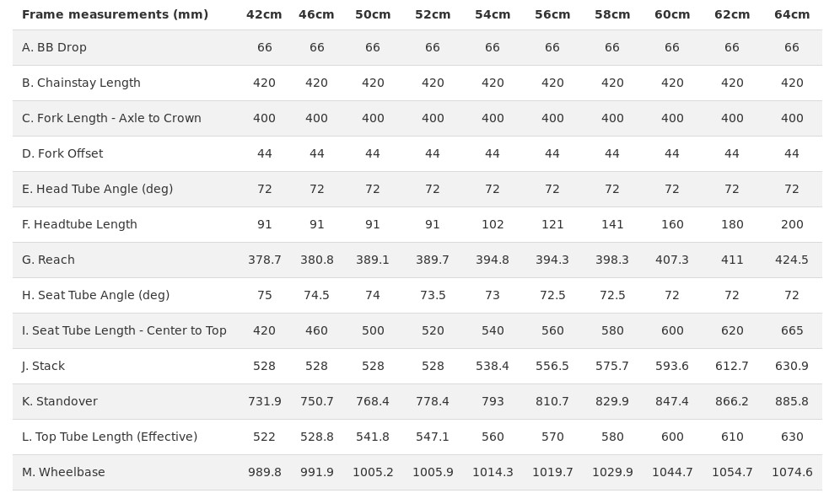Select the 'F. Headtube Length' row label
This screenshot has height=504, width=840.
79,224
